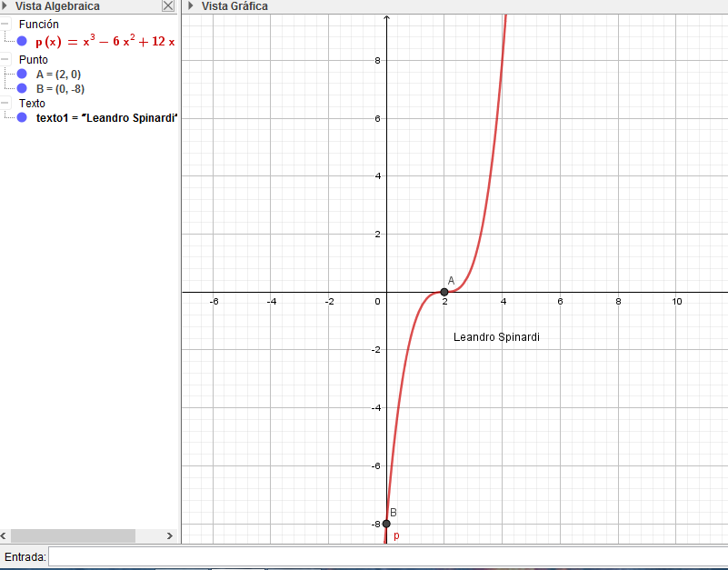Select the texto1 Leandro Spinardi entry
The width and height of the screenshot is (728, 570).
pos(106,118)
